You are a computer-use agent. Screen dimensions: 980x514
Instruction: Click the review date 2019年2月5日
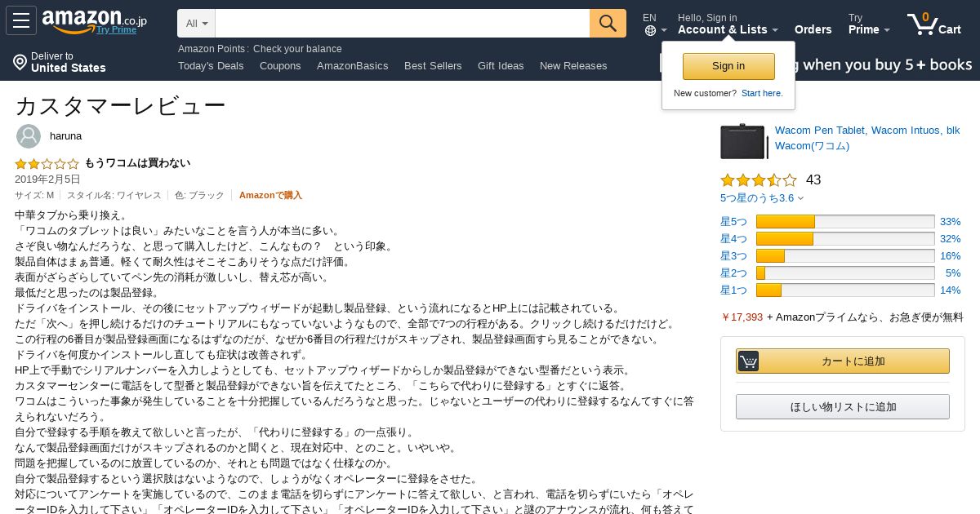pyautogui.click(x=47, y=179)
